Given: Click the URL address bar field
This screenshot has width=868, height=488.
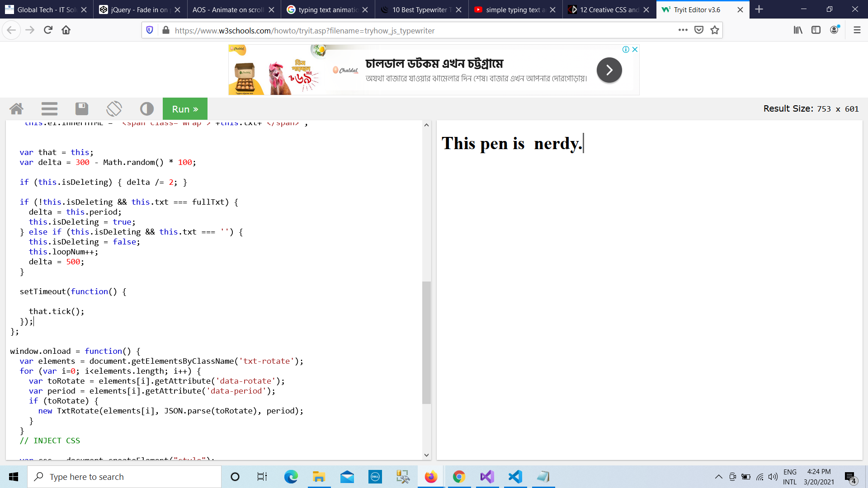Looking at the screenshot, I should [420, 31].
